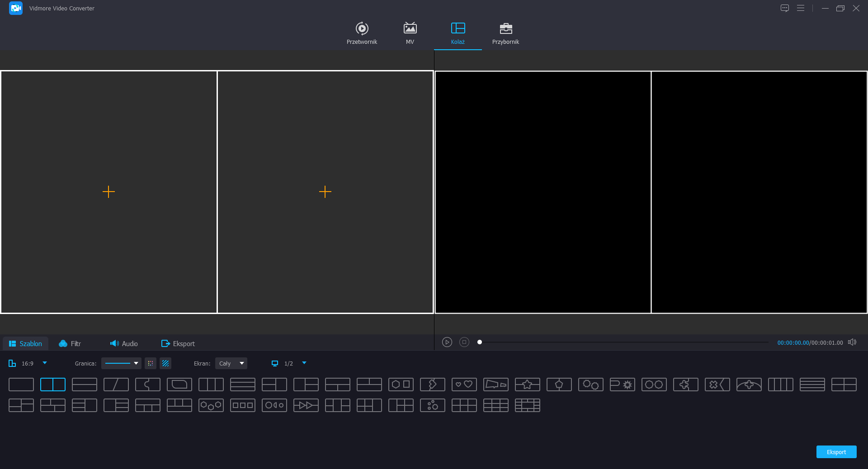
Task: Select the three horizontal rows template
Action: (x=243, y=385)
